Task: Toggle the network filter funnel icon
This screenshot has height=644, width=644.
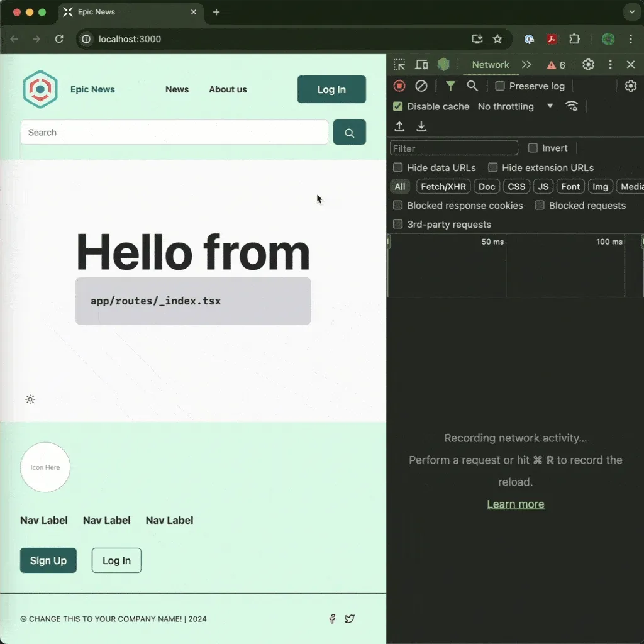Action: pyautogui.click(x=450, y=86)
